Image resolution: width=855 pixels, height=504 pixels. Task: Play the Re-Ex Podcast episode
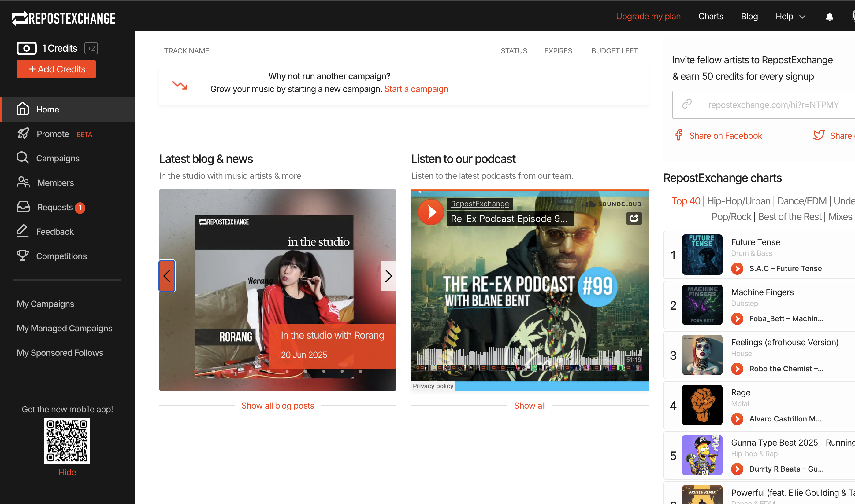pyautogui.click(x=431, y=212)
